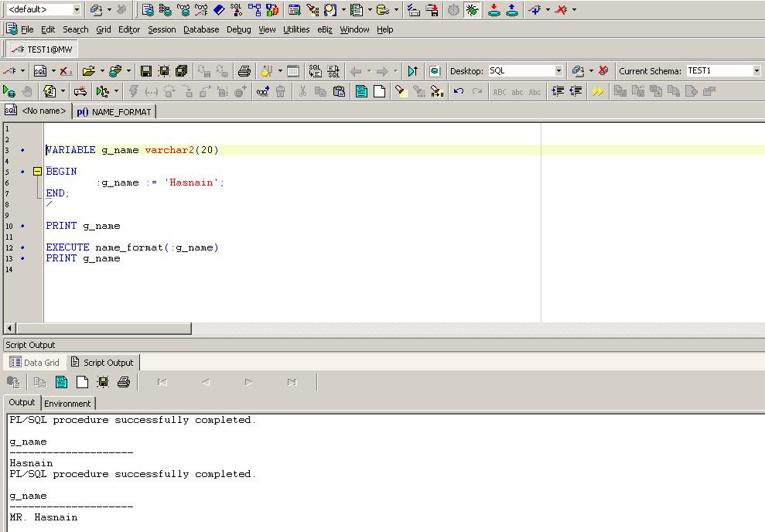The width and height of the screenshot is (765, 532).
Task: Clear the Output window with blank page icon
Action: (x=82, y=381)
